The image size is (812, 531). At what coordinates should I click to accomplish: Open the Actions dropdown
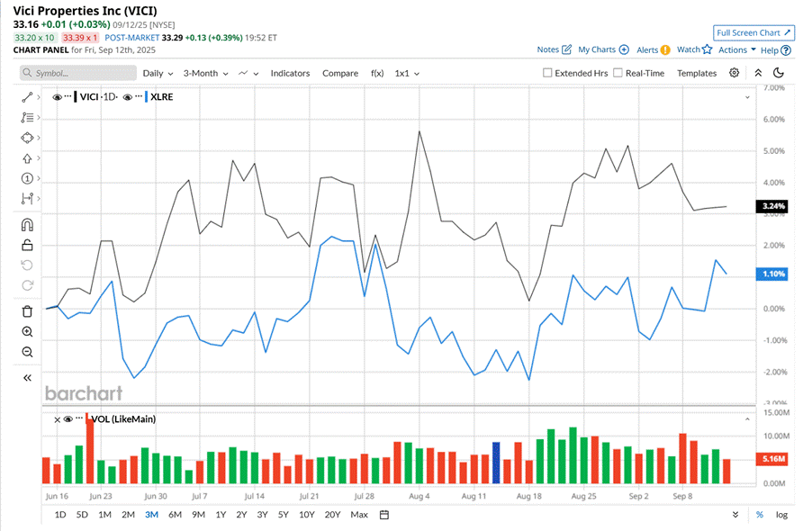click(737, 49)
